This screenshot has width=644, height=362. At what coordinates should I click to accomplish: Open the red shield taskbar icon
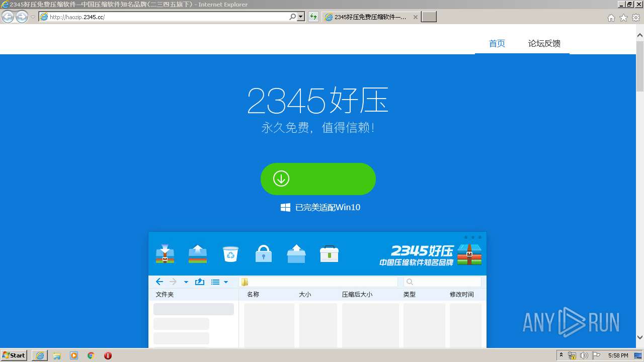point(108,355)
